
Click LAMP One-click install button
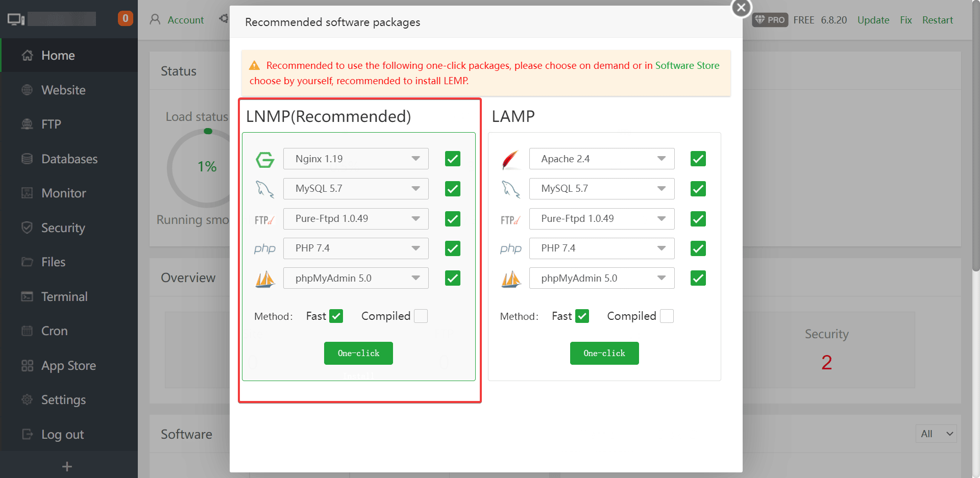coord(604,353)
